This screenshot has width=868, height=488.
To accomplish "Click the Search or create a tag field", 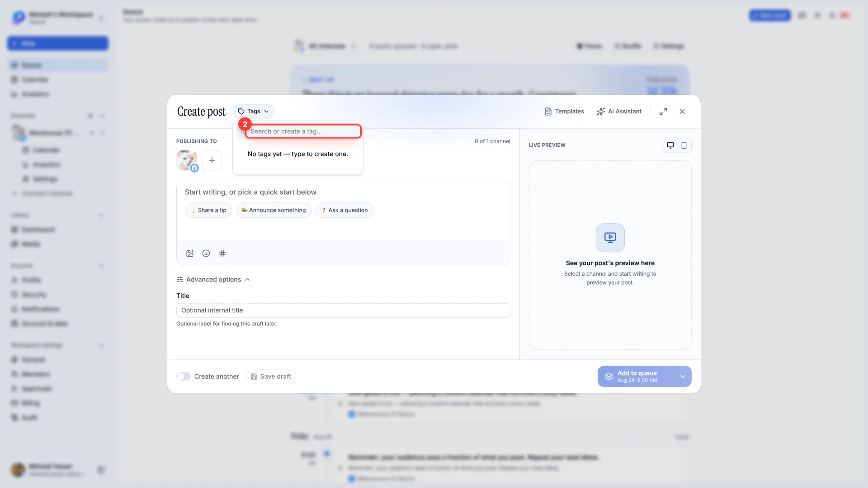I will [303, 131].
